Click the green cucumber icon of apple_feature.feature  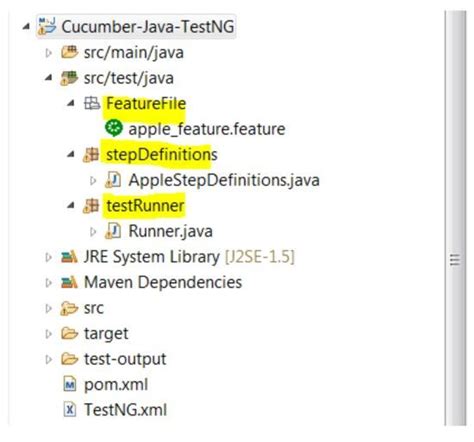click(x=114, y=128)
